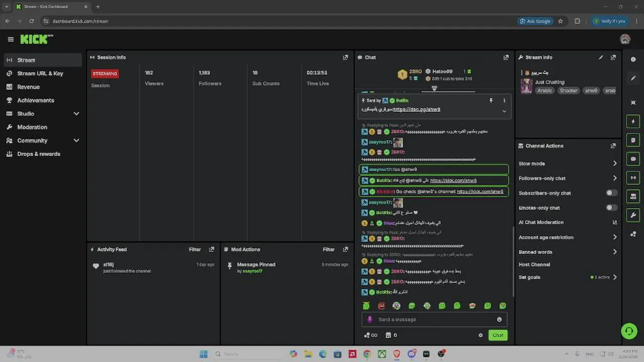Pop out the Mod Actions panel
Viewport: 644px width, 362px height.
tap(345, 249)
